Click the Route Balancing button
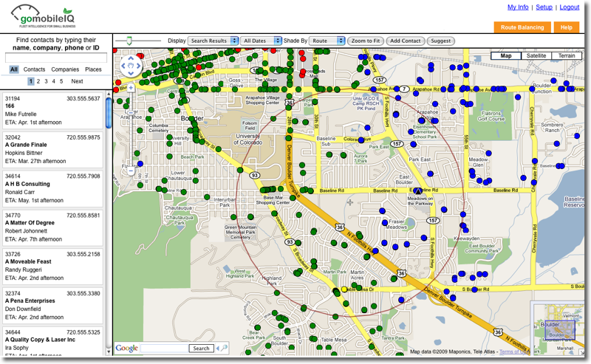591x364 pixels. [522, 27]
